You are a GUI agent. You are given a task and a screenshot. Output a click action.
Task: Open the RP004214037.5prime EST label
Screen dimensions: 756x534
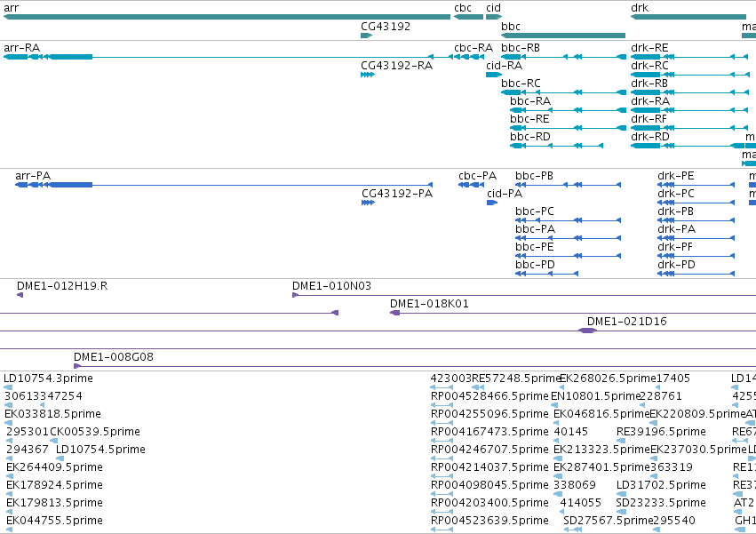(489, 467)
